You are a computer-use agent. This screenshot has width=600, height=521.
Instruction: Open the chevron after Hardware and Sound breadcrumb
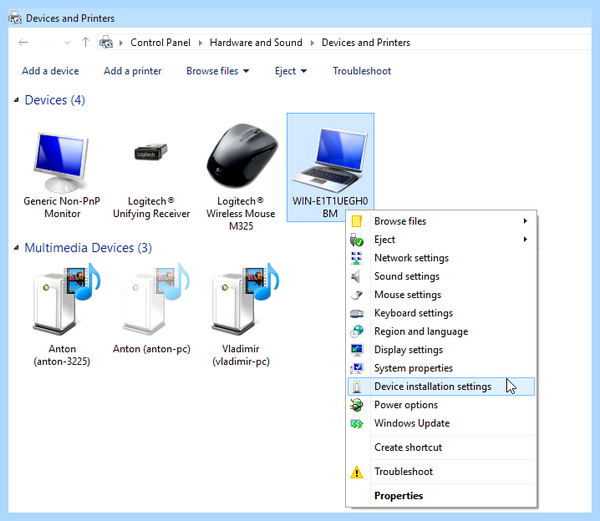tap(312, 43)
